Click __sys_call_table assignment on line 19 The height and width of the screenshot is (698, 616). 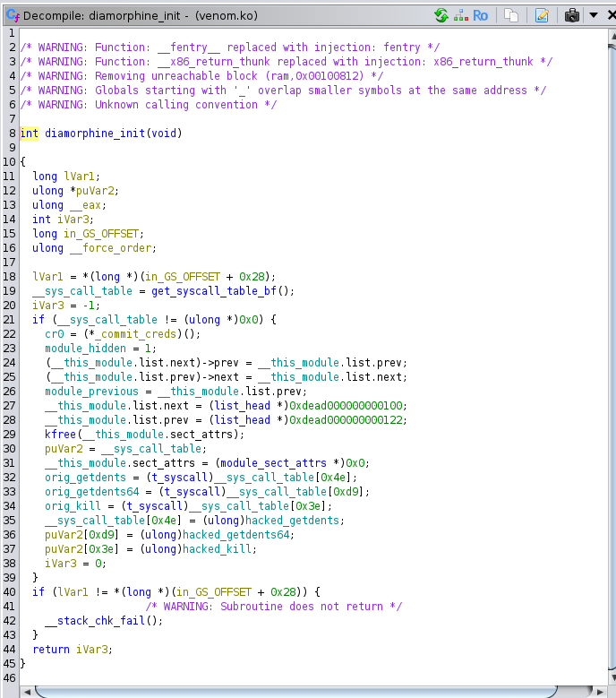pos(82,291)
